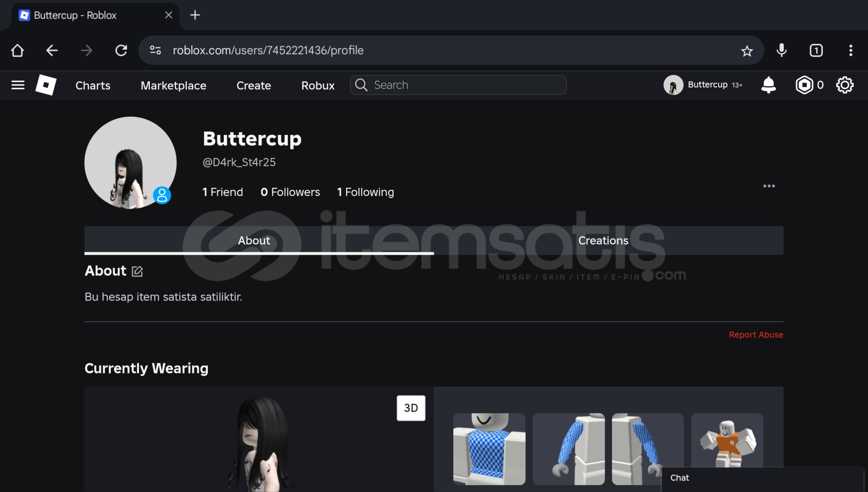Go to Create page
The width and height of the screenshot is (868, 492).
point(254,86)
